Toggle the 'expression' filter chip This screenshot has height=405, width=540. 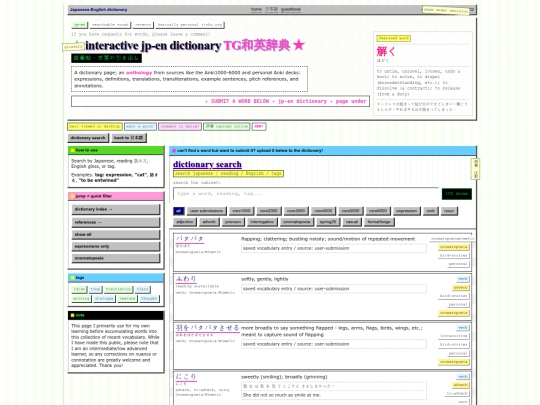click(406, 211)
